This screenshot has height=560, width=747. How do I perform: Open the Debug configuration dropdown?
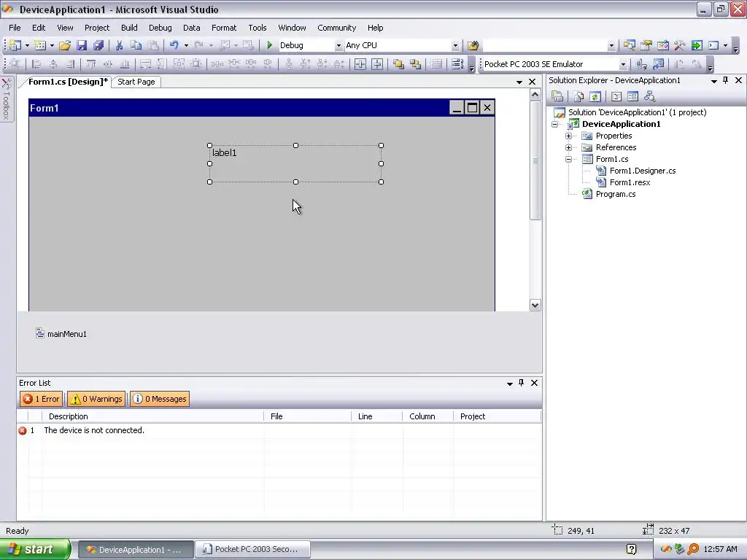click(338, 46)
